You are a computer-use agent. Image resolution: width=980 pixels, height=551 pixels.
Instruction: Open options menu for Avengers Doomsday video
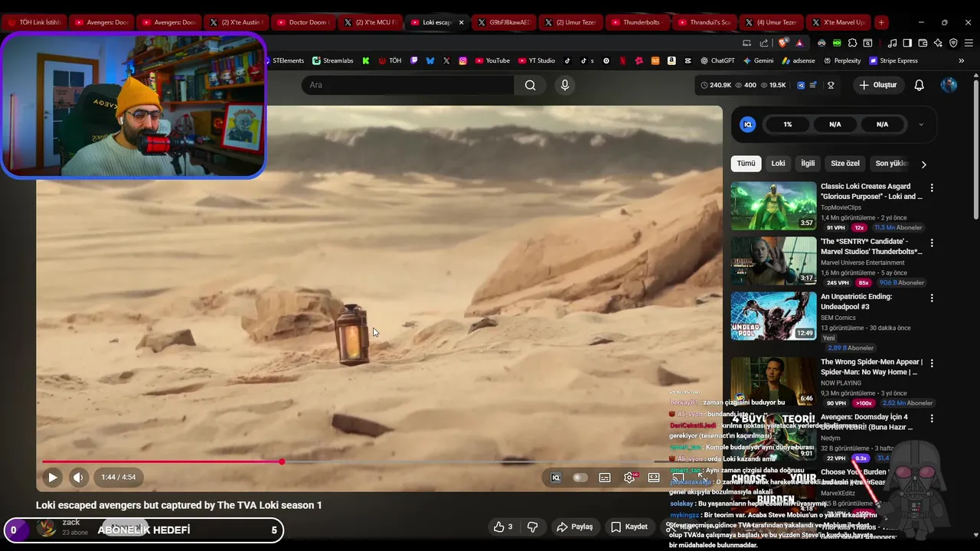tap(932, 419)
